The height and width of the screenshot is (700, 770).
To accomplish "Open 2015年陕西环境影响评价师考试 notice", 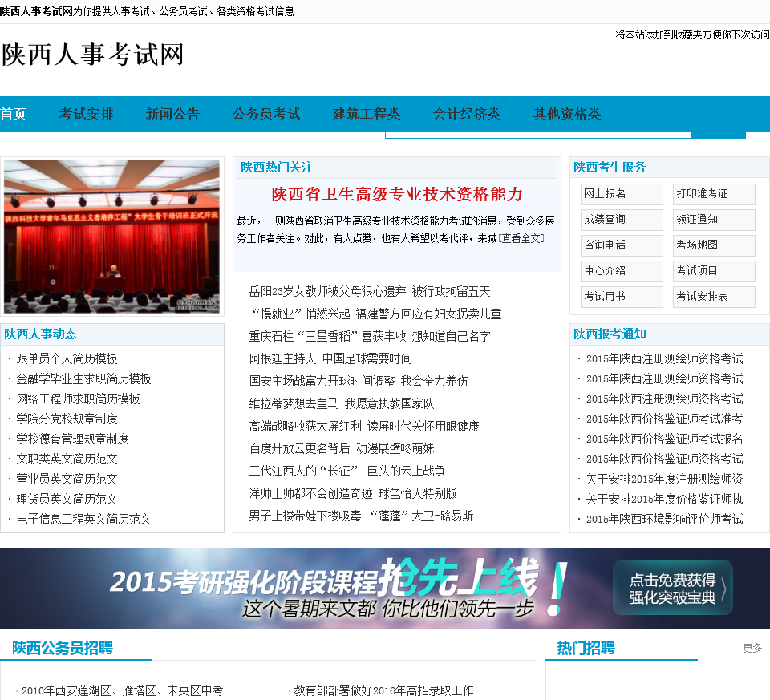I will (x=664, y=520).
